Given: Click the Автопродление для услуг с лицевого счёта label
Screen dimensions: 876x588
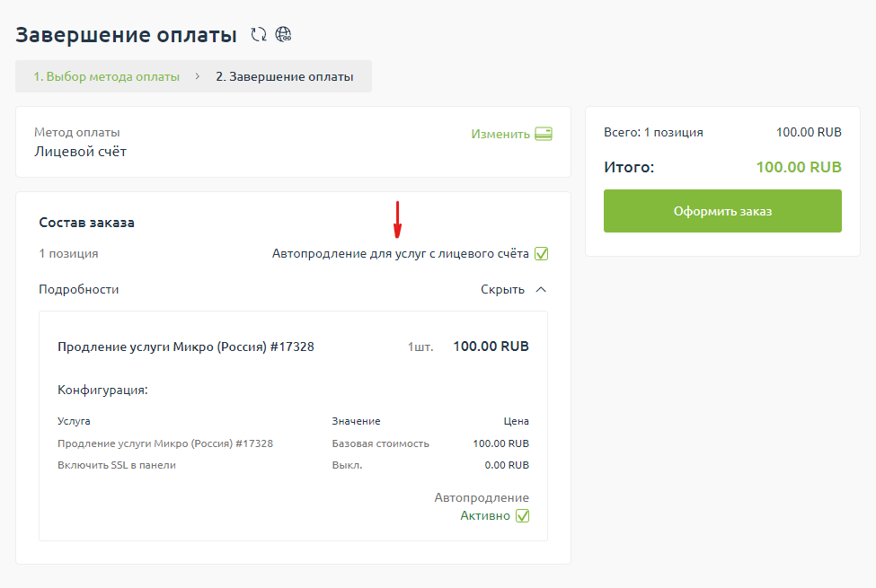Looking at the screenshot, I should 400,254.
